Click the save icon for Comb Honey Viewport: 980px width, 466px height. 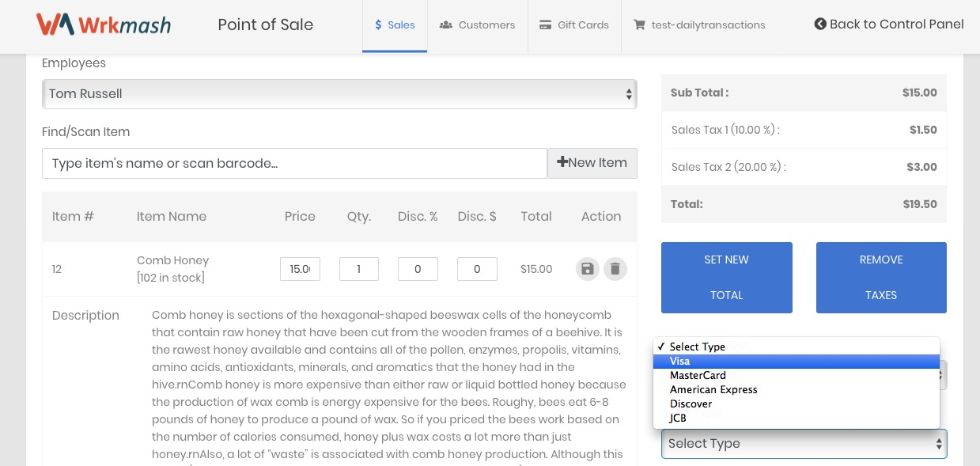coord(587,269)
